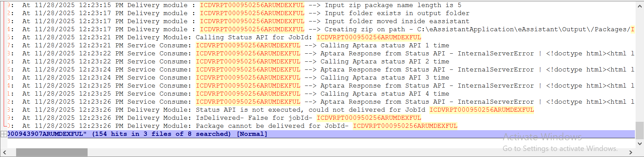Viewport: 644px width, 157px height.
Task: Select 'Input folder moved inside eassistant' line
Action: (x=397, y=21)
